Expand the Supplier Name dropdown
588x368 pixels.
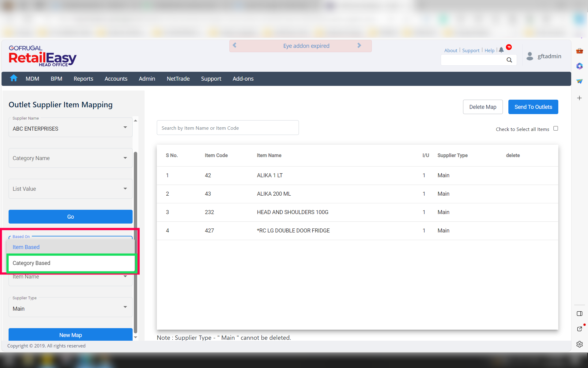click(125, 128)
